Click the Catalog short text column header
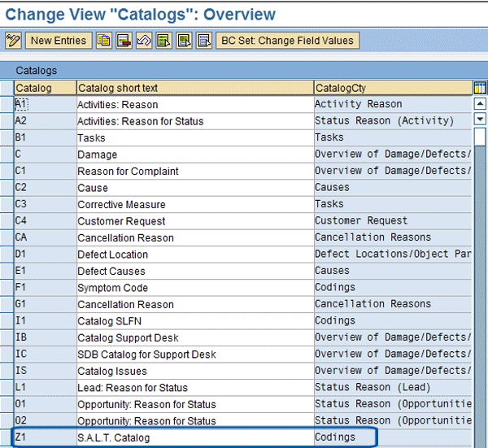The image size is (488, 448). 194,88
